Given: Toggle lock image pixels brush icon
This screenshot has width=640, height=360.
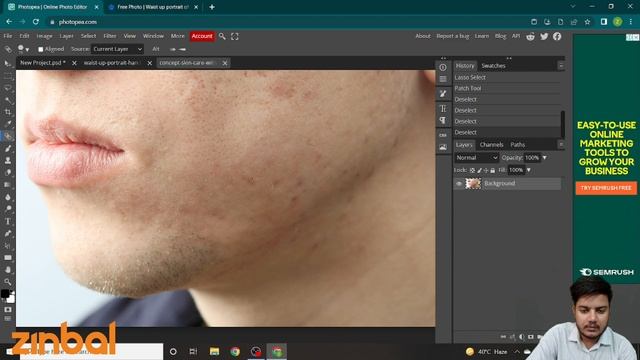Looking at the screenshot, I should pos(479,170).
